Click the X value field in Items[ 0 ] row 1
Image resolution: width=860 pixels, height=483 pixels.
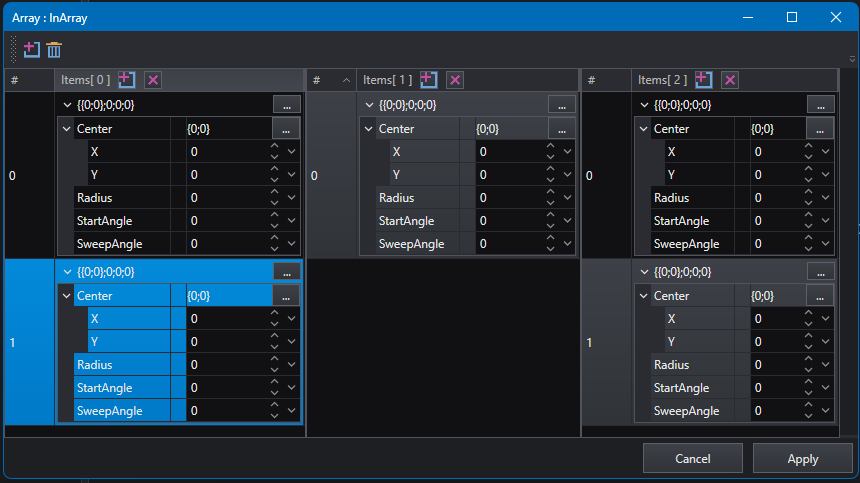(x=227, y=319)
